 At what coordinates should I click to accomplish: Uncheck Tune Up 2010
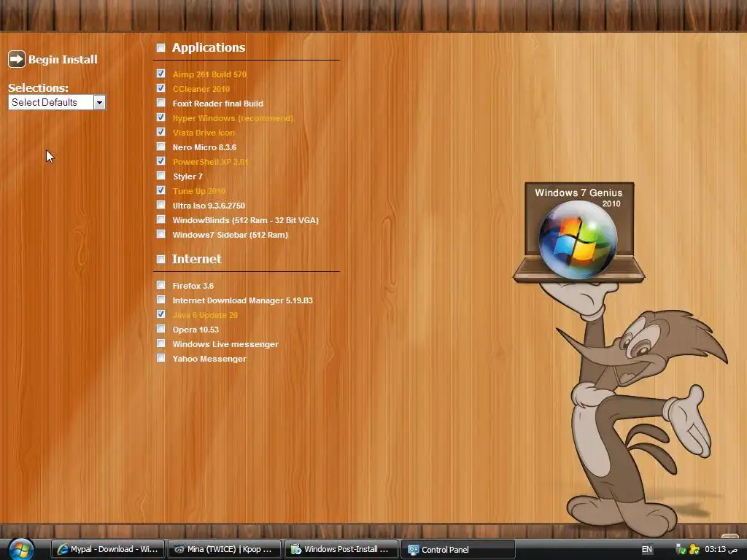point(161,190)
